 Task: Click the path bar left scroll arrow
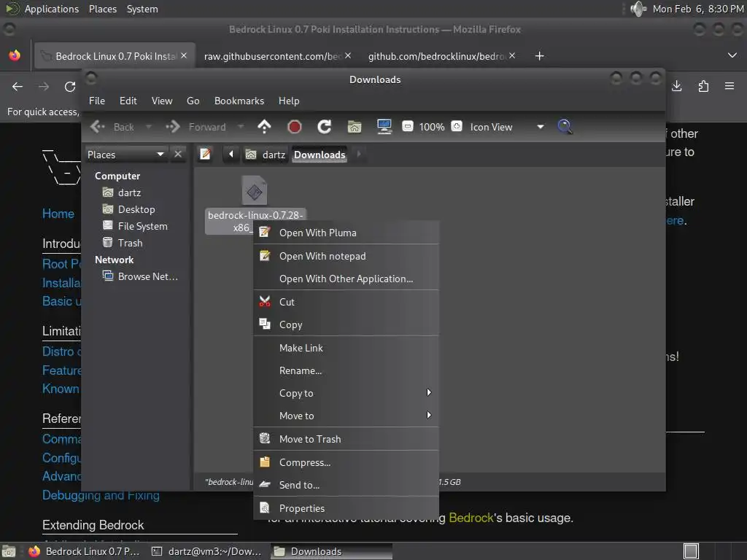pos(231,155)
